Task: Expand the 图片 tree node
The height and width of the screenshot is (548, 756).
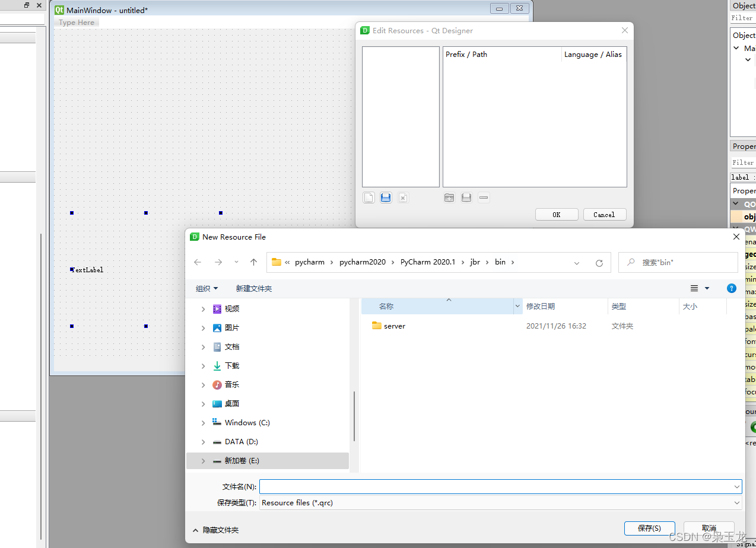Action: click(x=204, y=327)
